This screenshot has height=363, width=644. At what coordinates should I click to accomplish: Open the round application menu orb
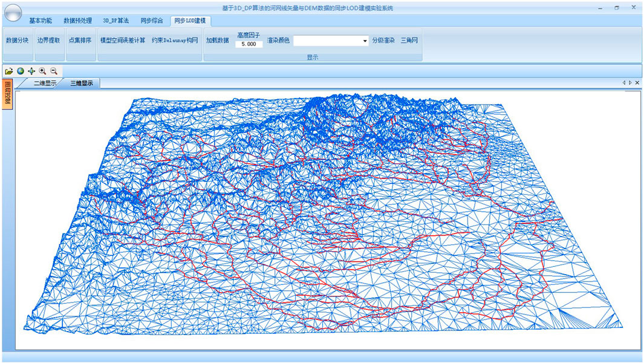pyautogui.click(x=13, y=13)
